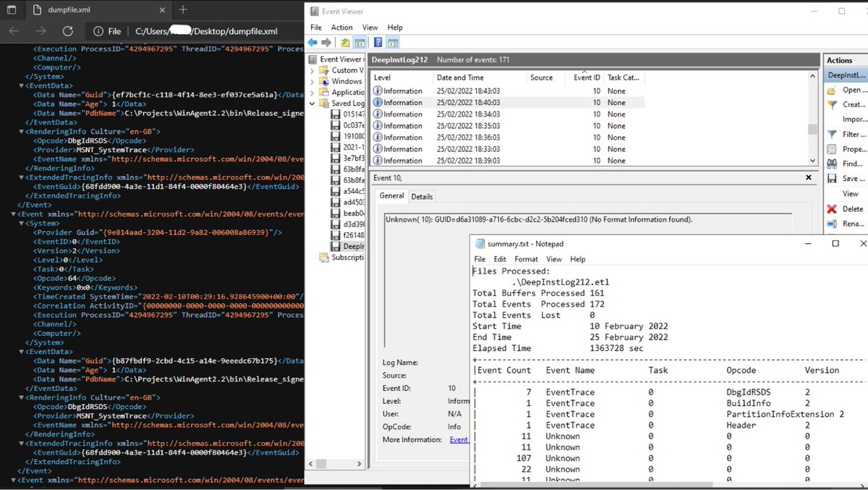Click the red Delete action icon

point(832,209)
